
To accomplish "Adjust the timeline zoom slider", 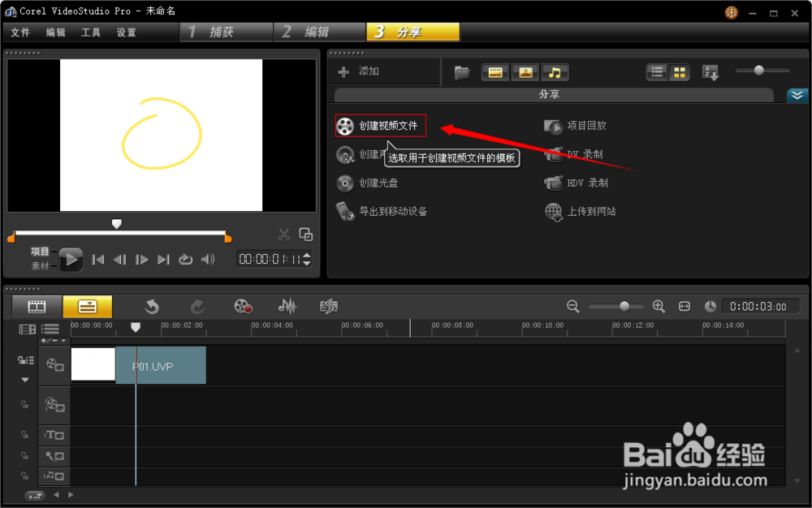I will pyautogui.click(x=624, y=306).
